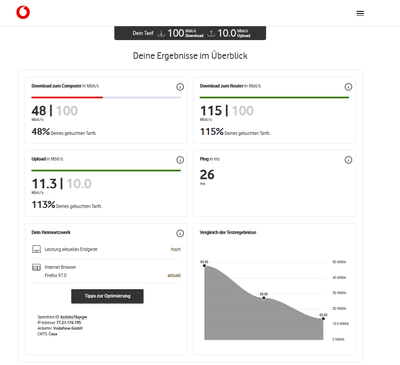Select first data point on results chart
This screenshot has height=365, width=400.
204,266
